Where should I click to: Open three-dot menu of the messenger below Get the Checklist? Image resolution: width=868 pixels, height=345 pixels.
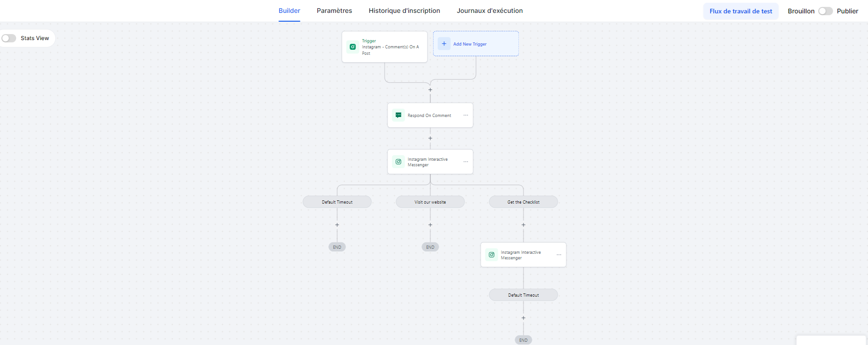pos(559,255)
